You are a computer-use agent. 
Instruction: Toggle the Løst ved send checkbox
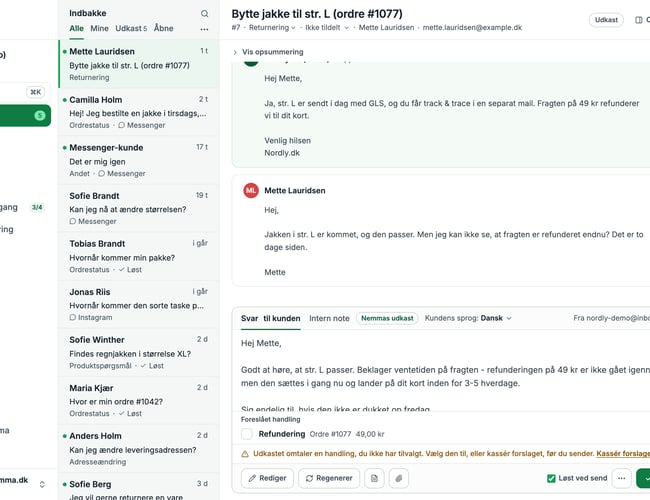[x=551, y=478]
